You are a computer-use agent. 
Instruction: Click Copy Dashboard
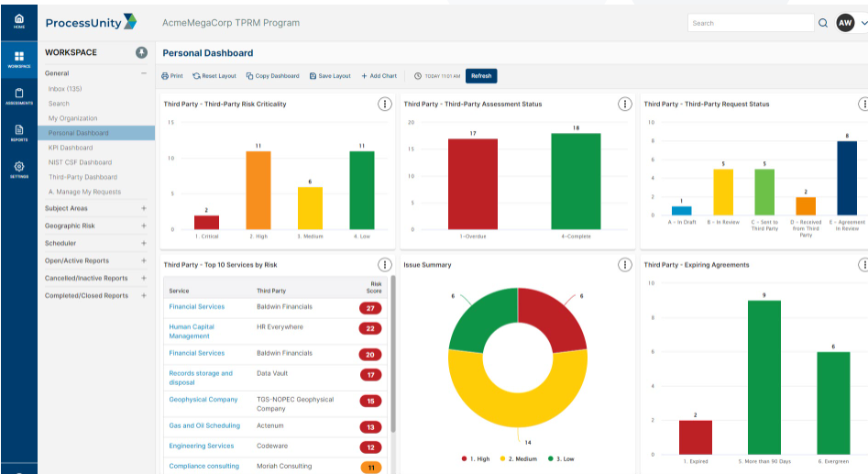click(273, 76)
